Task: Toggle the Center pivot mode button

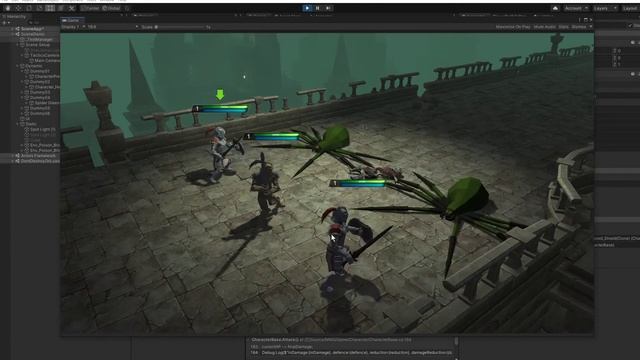Action: pyautogui.click(x=90, y=8)
